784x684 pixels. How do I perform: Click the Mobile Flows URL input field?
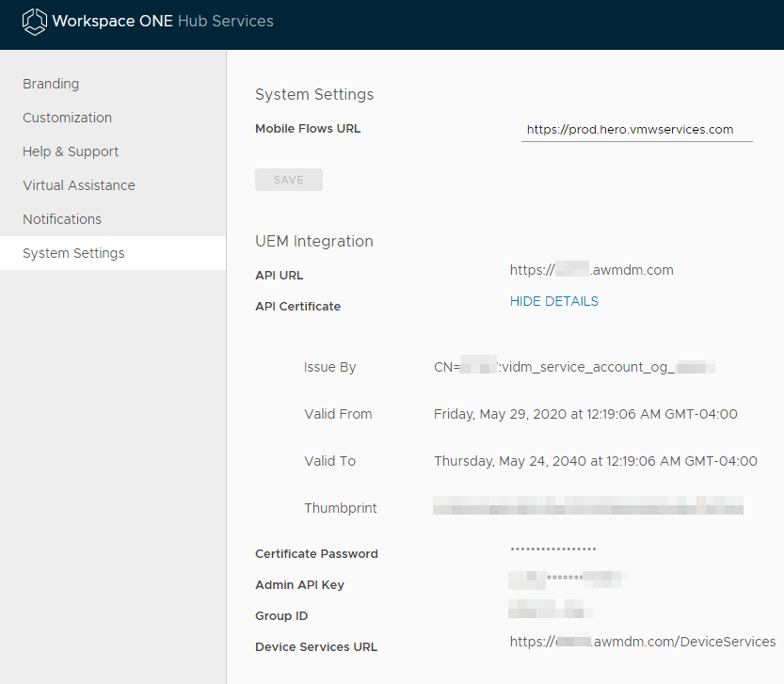tap(636, 130)
